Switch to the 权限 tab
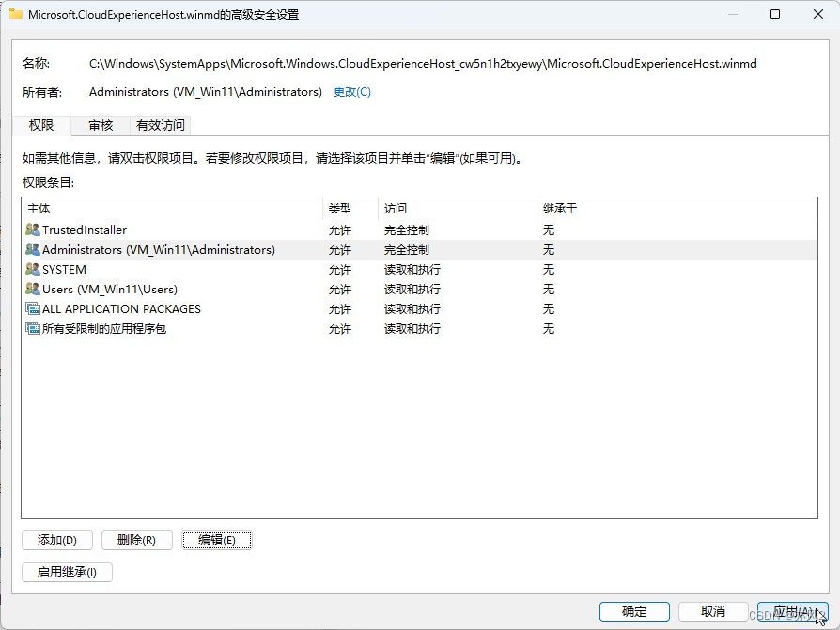The width and height of the screenshot is (840, 630). [41, 125]
